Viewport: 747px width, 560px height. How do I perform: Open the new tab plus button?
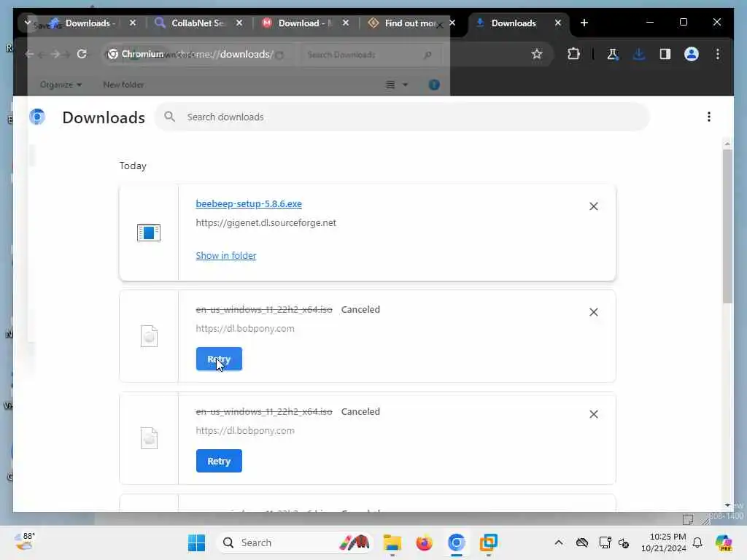click(x=584, y=23)
